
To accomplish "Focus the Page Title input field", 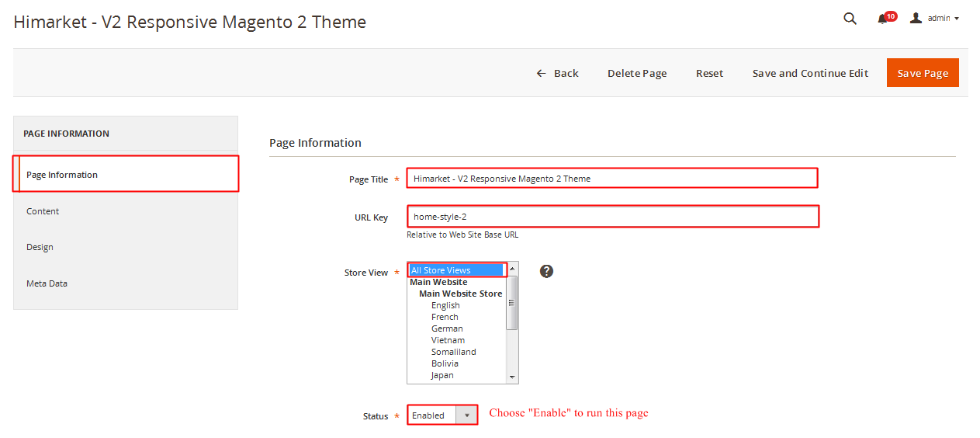I will [x=612, y=178].
